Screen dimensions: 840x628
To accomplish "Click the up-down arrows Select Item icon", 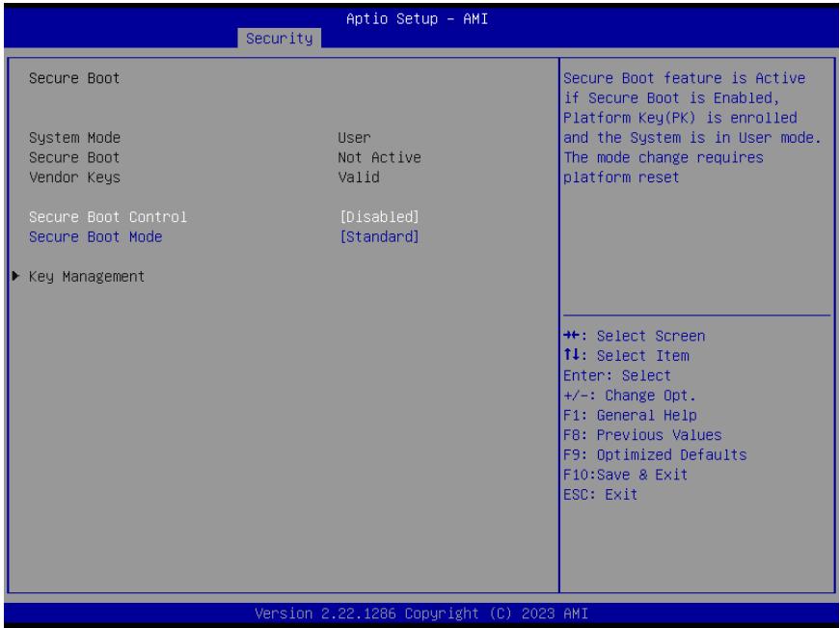I will coord(571,355).
